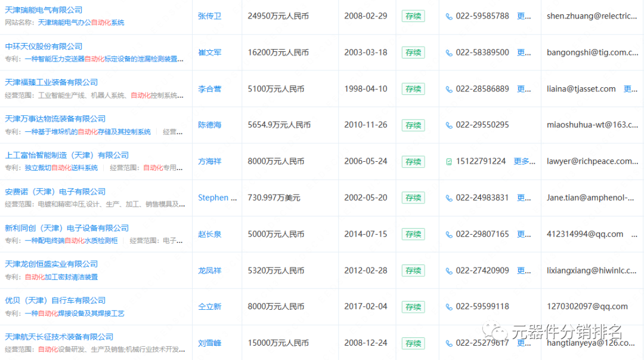The height and width of the screenshot is (360, 644).
Task: Select capital value 730.997万美元
Action: (x=274, y=198)
